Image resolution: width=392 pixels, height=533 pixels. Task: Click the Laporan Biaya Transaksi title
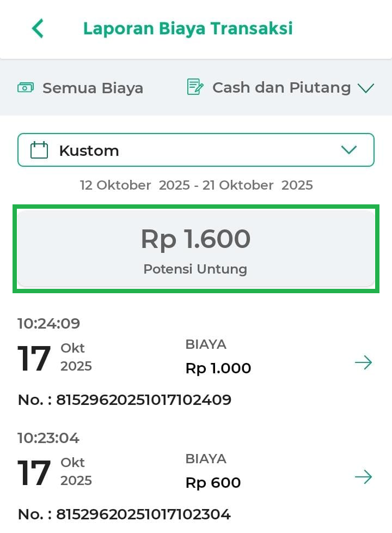(x=188, y=28)
